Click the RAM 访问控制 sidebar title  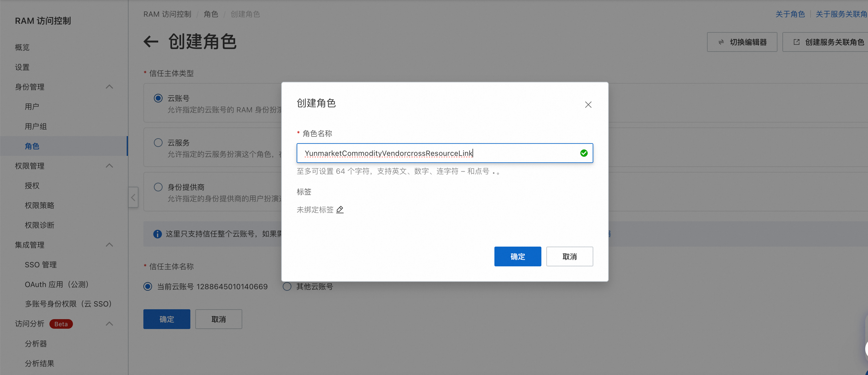(x=43, y=21)
